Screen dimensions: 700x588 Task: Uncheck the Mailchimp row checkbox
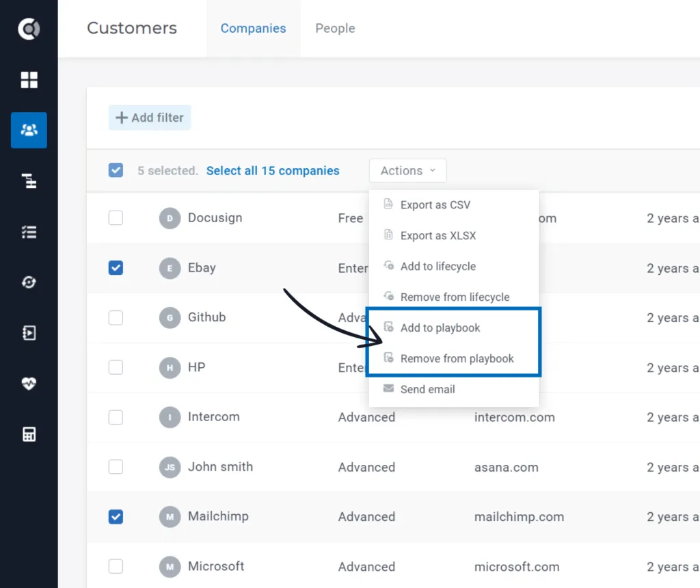point(116,517)
